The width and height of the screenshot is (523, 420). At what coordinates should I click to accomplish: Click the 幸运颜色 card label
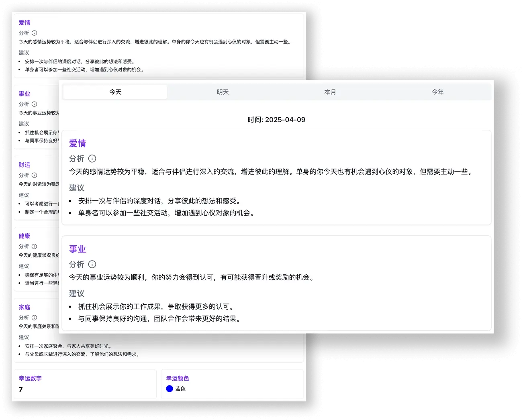click(x=178, y=378)
